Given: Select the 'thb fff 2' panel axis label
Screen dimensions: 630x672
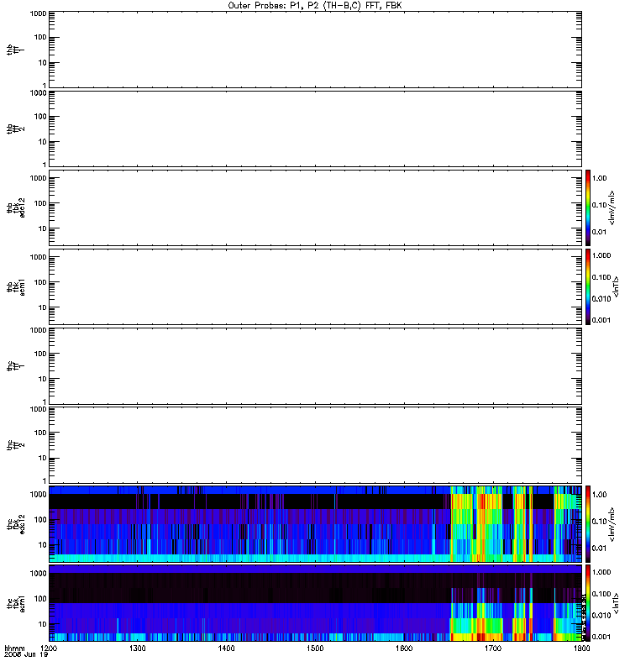Looking at the screenshot, I should point(15,129).
